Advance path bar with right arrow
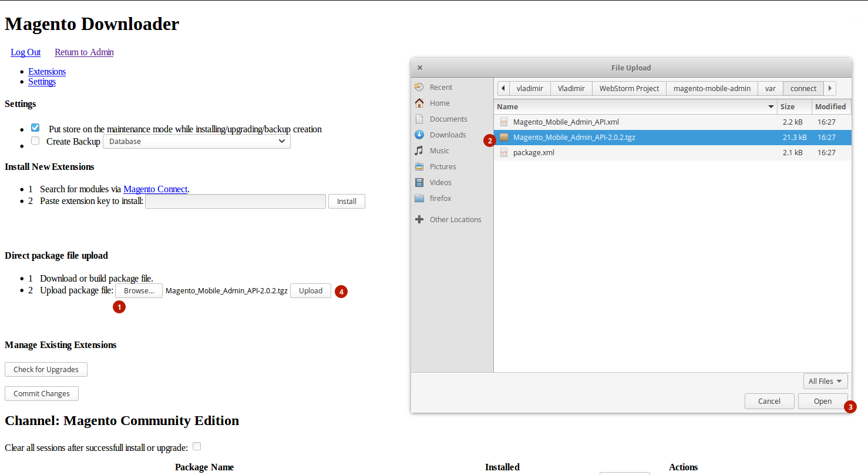The image size is (868, 475). click(x=830, y=88)
